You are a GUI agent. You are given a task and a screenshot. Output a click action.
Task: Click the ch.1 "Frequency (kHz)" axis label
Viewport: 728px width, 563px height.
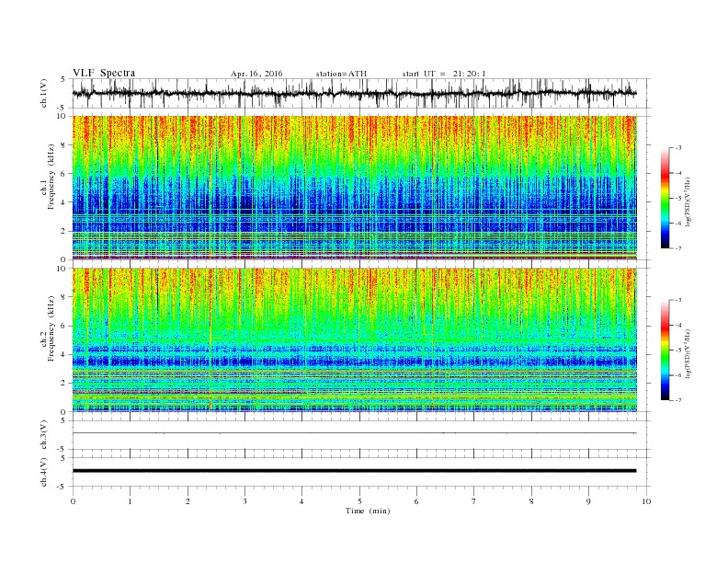52,177
